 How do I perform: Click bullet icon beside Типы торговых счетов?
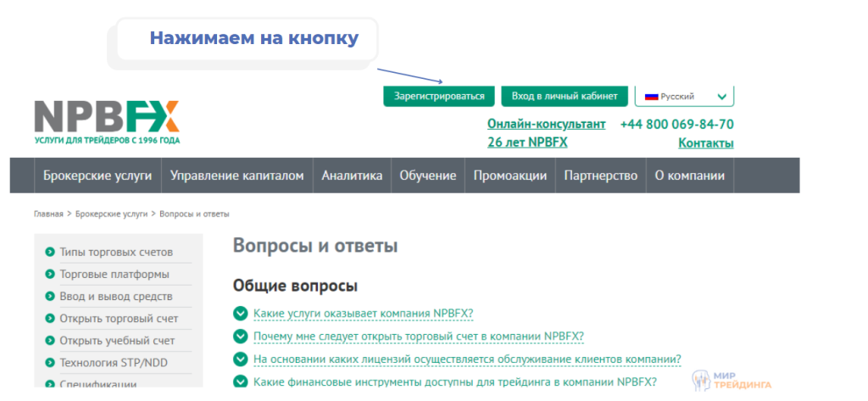[x=50, y=253]
